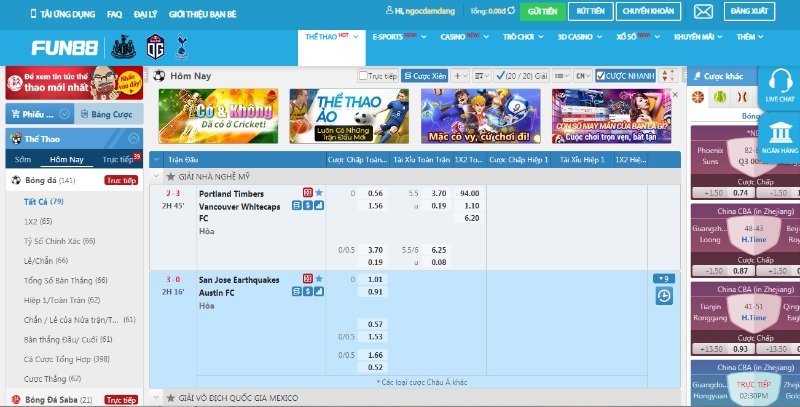Open red scoreboard icon for Portland Timbers match

308,193
